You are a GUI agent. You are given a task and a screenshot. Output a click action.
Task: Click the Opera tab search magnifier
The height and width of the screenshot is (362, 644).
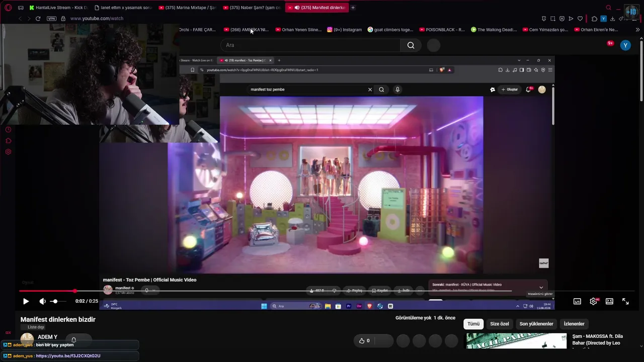(x=608, y=8)
